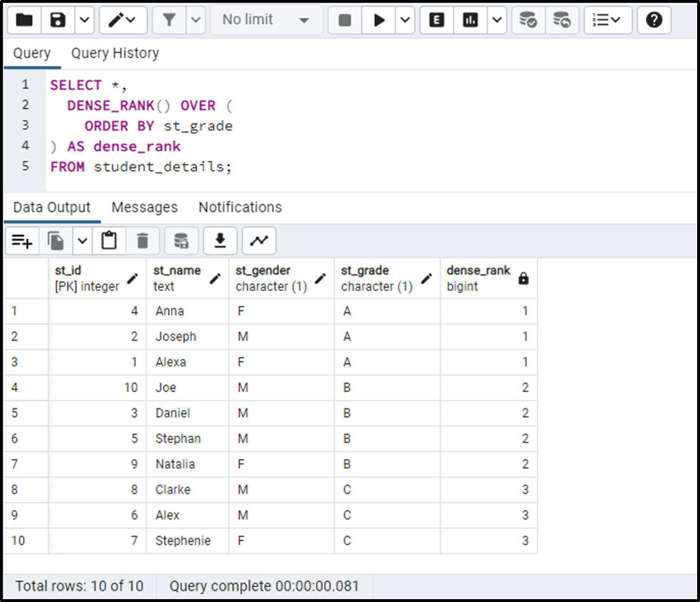This screenshot has height=602, width=700.
Task: Switch to the Query History tab
Action: point(115,53)
